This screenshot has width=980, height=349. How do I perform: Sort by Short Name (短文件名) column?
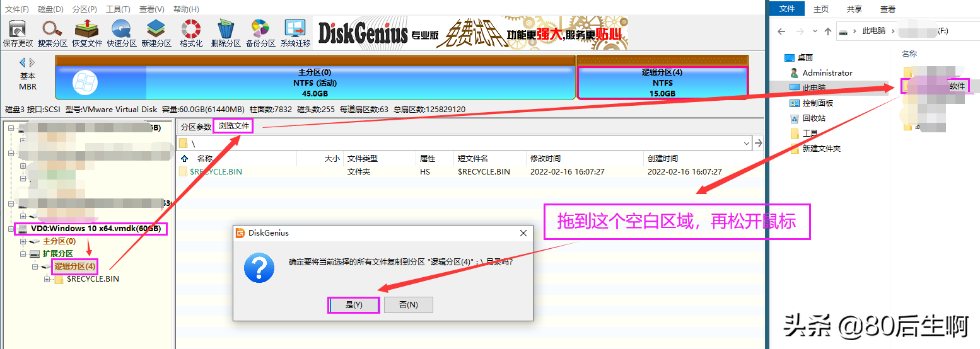click(x=473, y=159)
